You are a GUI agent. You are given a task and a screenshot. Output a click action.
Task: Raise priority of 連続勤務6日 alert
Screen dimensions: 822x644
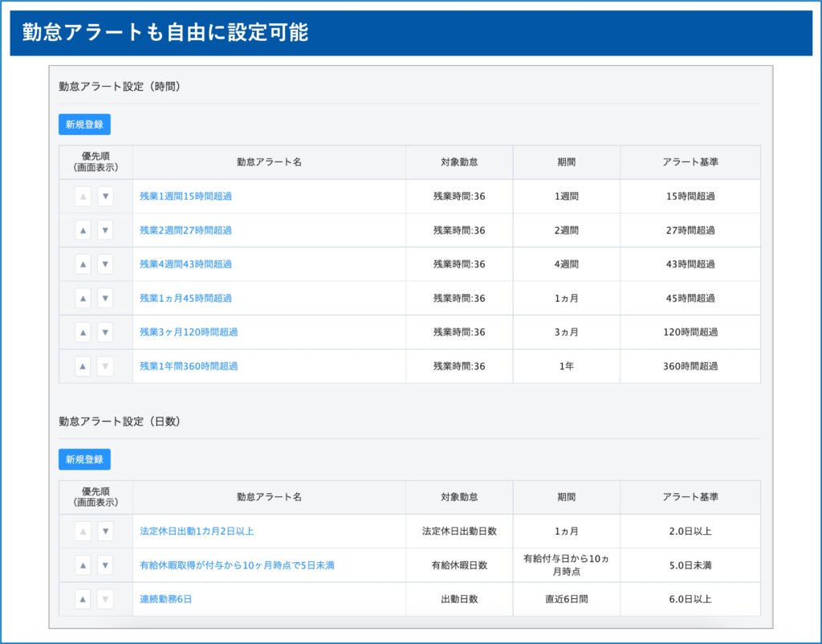(x=83, y=599)
